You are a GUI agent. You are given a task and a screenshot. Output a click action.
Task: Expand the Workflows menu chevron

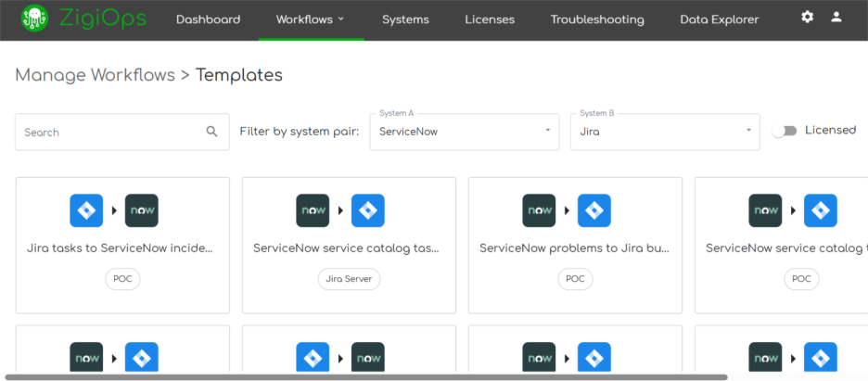pyautogui.click(x=341, y=19)
